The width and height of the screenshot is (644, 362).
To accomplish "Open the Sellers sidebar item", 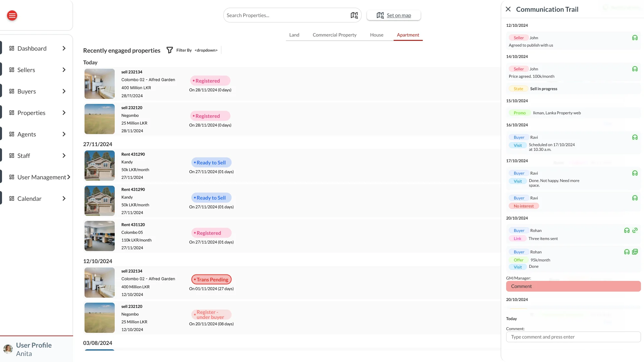I will [x=37, y=70].
